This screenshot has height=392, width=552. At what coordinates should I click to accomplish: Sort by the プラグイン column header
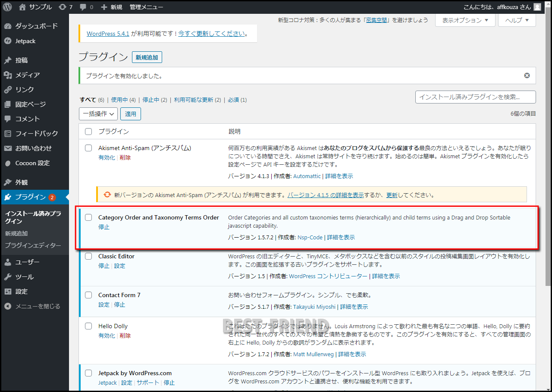pos(113,132)
